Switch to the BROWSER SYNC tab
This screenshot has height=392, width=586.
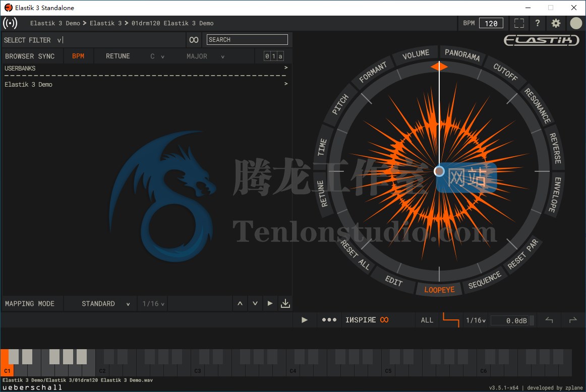click(31, 56)
